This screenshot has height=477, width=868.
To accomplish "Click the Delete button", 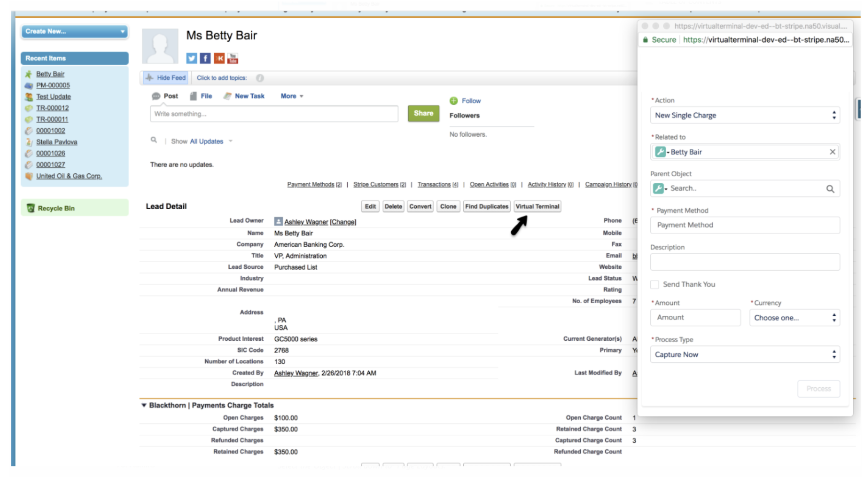I will 393,206.
